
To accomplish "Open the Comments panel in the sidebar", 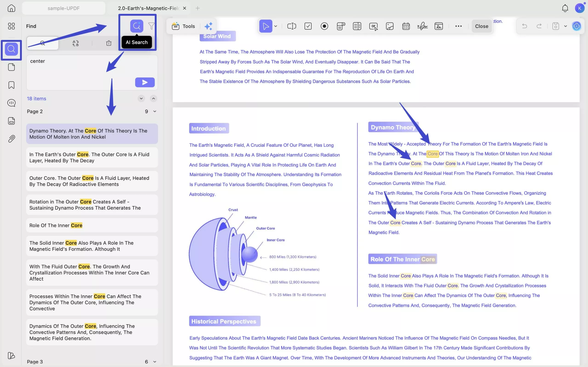I will tap(11, 103).
